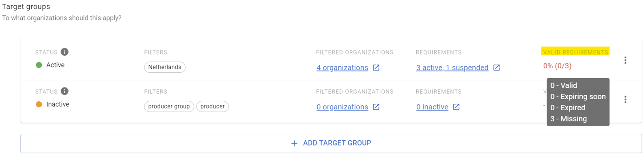Open the three-dot menu for the Active target group
This screenshot has width=644, height=157.
pyautogui.click(x=625, y=60)
